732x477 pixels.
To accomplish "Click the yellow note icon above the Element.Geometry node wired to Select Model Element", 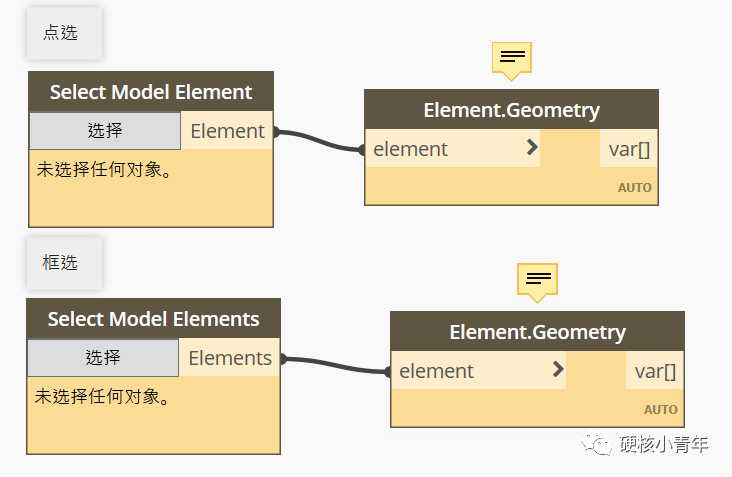I will (511, 59).
